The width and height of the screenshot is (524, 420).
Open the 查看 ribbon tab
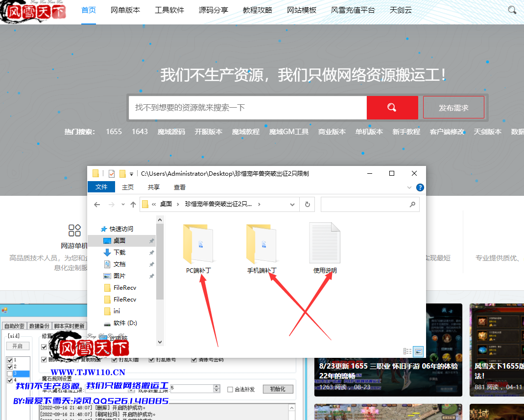click(179, 187)
